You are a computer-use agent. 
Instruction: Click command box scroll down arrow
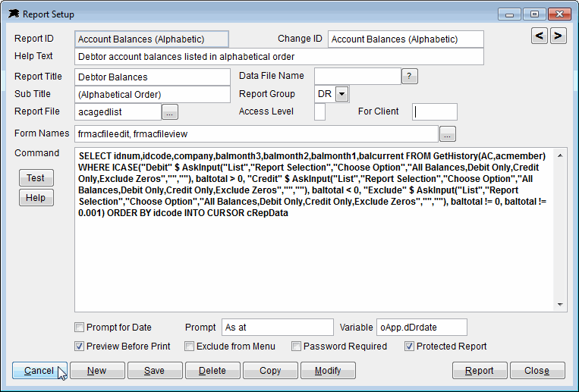pyautogui.click(x=560, y=305)
